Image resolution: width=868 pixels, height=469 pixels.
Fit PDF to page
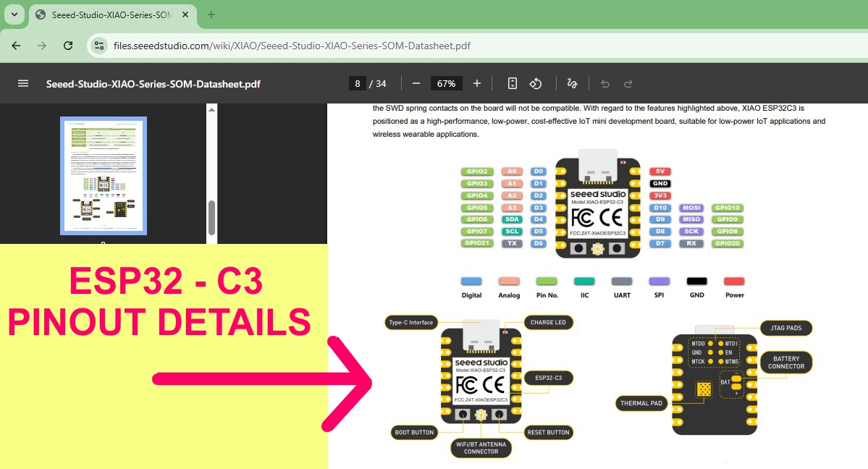coord(513,84)
